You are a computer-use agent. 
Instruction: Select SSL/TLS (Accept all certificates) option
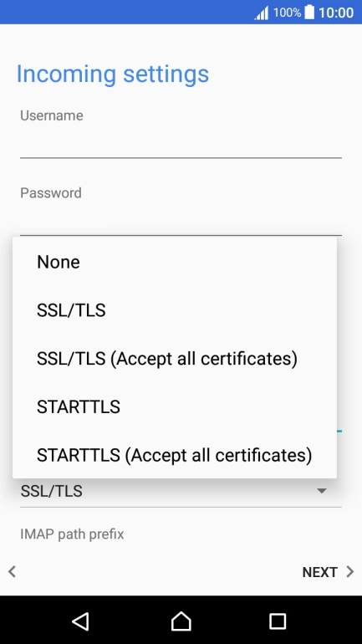175,359
